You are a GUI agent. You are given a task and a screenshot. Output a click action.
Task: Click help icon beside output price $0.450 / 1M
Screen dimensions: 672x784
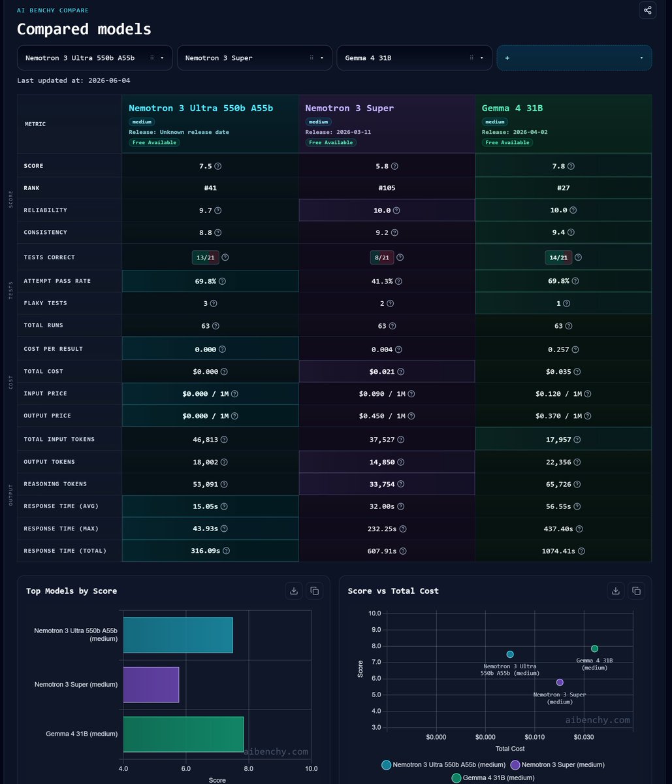pos(411,416)
